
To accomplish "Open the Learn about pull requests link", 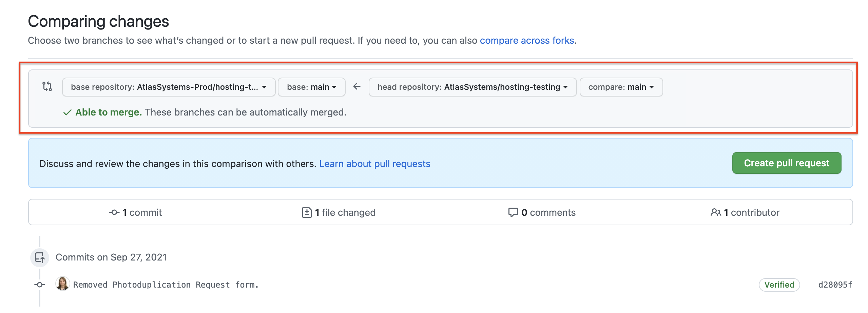I will pos(374,164).
